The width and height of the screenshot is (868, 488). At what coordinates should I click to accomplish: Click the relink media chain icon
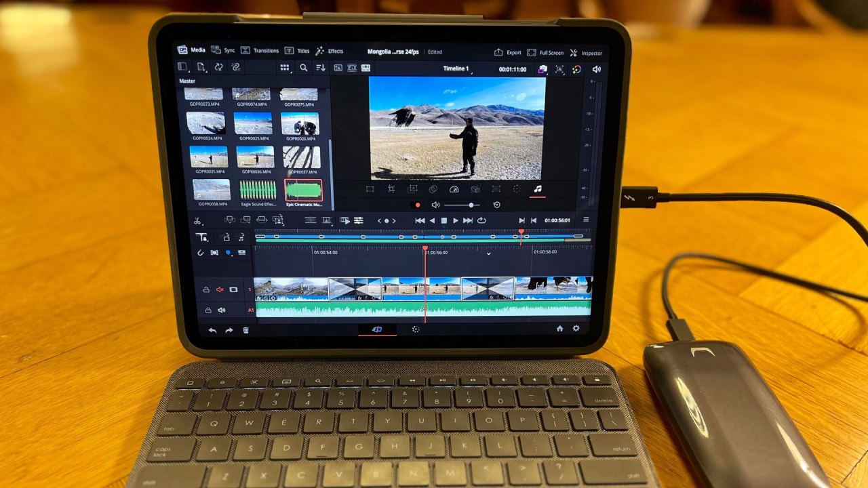click(x=236, y=67)
